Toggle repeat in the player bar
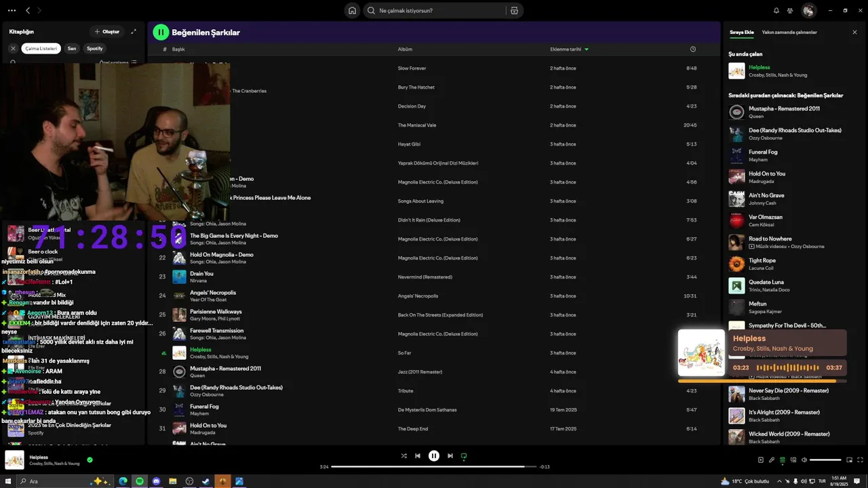868x488 pixels. [464, 455]
